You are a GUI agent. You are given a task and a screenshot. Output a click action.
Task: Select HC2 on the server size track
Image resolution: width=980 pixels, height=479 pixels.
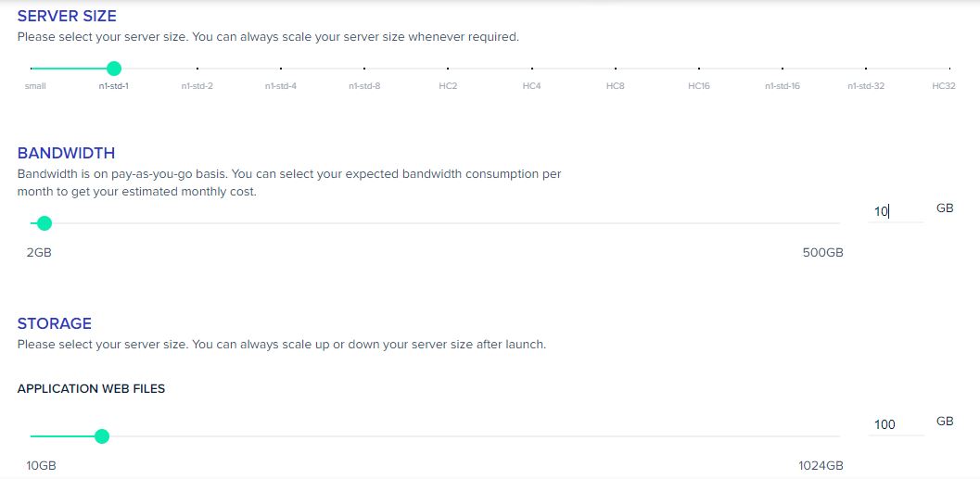tap(448, 69)
